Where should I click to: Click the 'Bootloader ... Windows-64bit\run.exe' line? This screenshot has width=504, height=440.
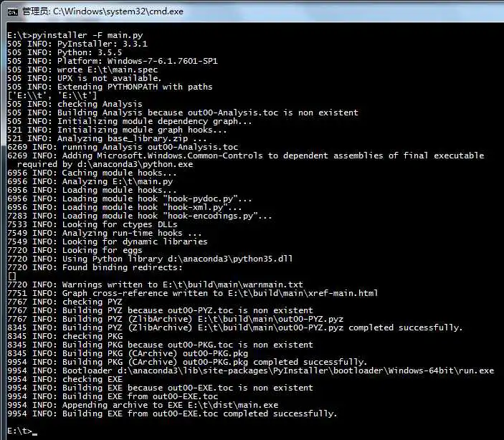(x=251, y=371)
